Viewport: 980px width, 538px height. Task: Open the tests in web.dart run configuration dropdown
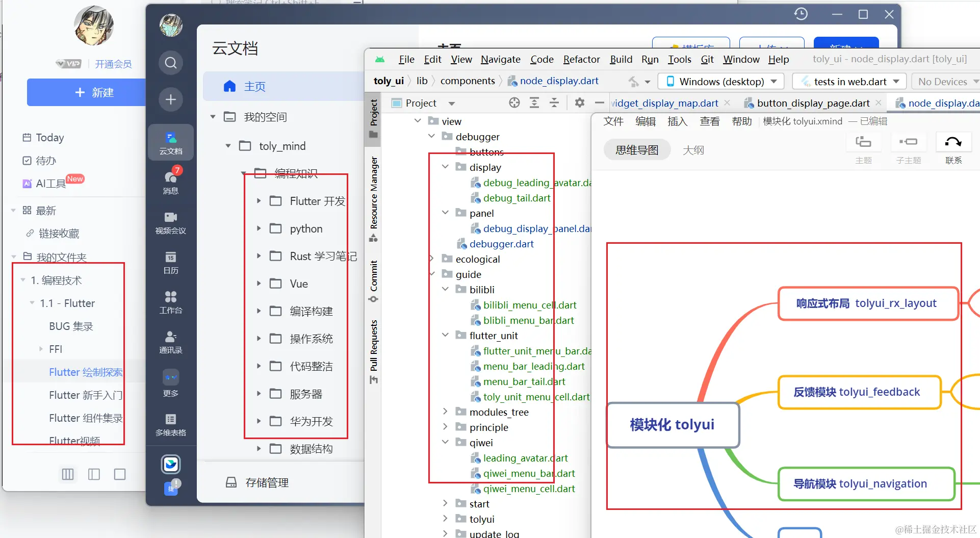point(849,82)
